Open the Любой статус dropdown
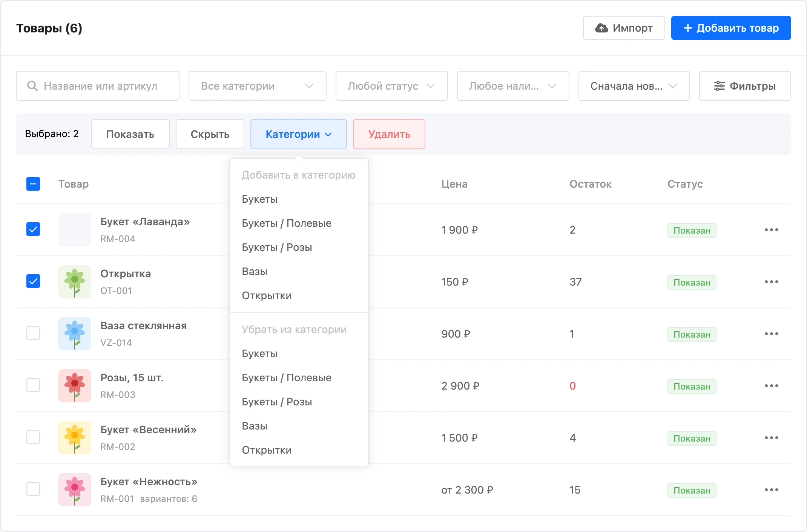Image resolution: width=807 pixels, height=532 pixels. 391,86
